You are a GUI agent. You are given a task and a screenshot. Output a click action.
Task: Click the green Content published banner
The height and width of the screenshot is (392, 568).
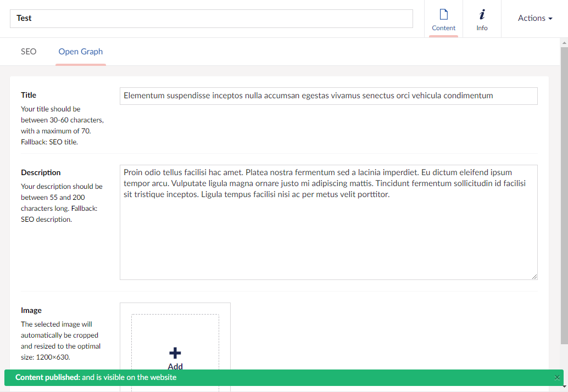[x=275, y=378]
